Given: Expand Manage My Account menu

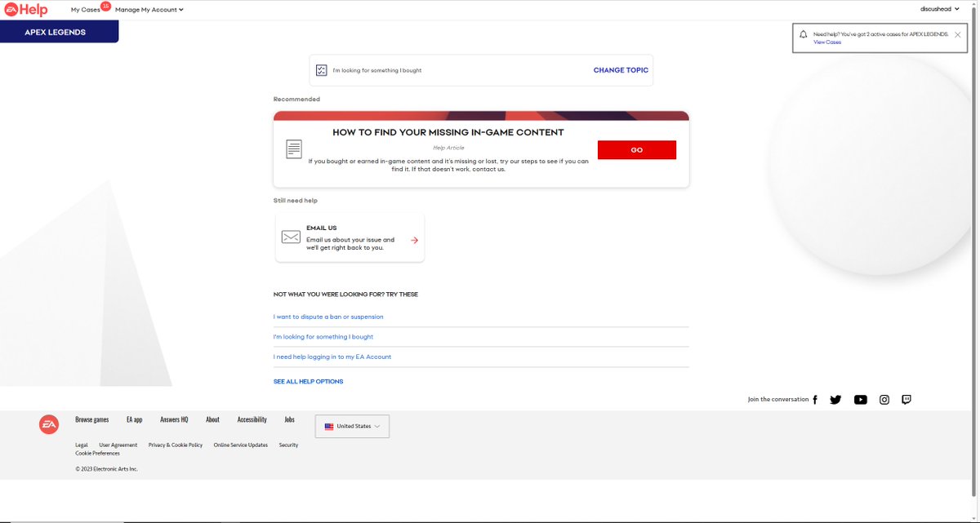Looking at the screenshot, I should pos(149,10).
